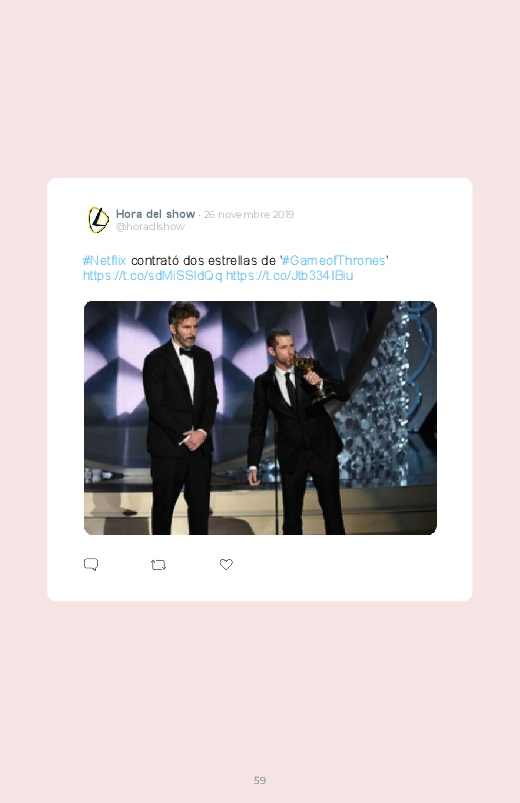Click the retweet arrows icon
520x803 pixels.
tap(158, 565)
